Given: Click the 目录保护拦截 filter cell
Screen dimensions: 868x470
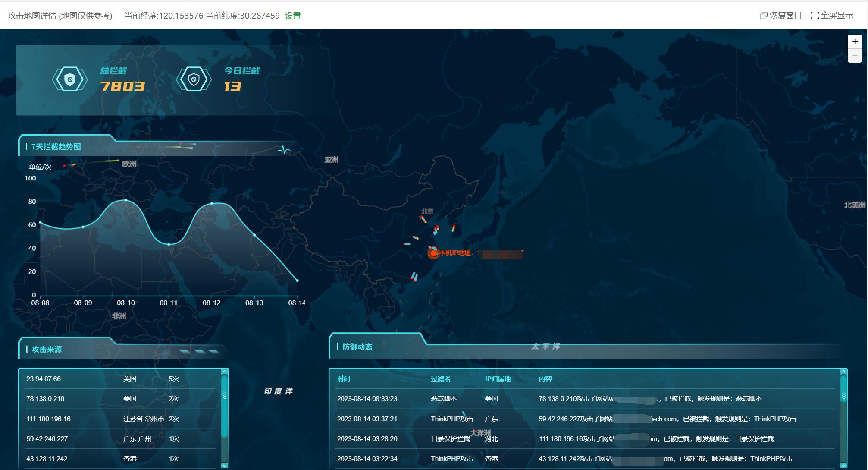Looking at the screenshot, I should pyautogui.click(x=450, y=439).
